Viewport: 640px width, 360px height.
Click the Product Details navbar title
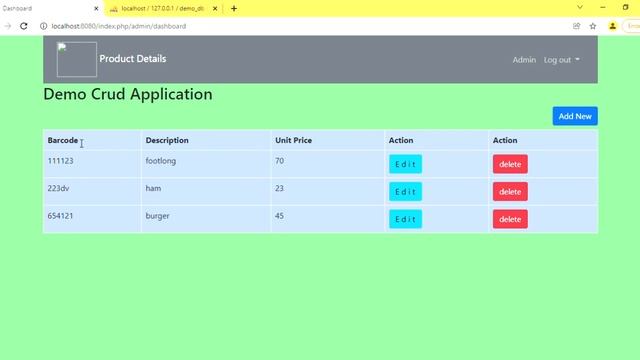(133, 59)
